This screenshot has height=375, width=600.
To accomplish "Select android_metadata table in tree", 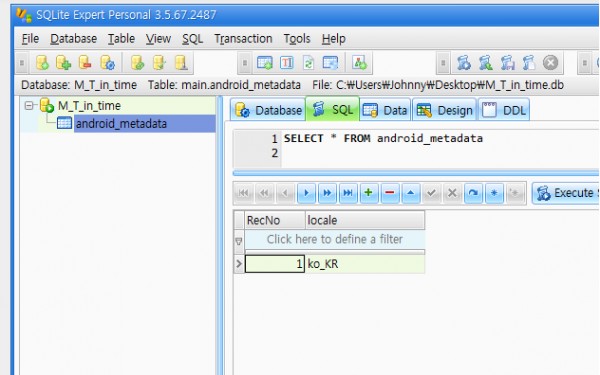I will [x=121, y=124].
